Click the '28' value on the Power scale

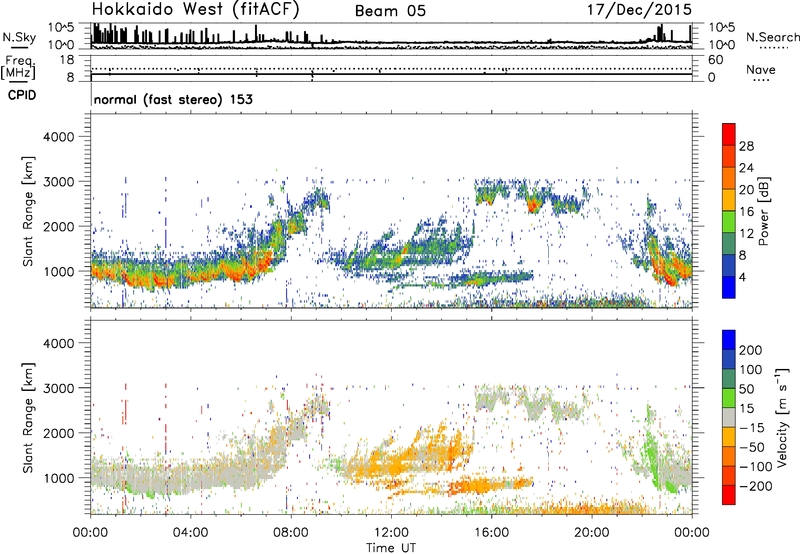pos(746,146)
